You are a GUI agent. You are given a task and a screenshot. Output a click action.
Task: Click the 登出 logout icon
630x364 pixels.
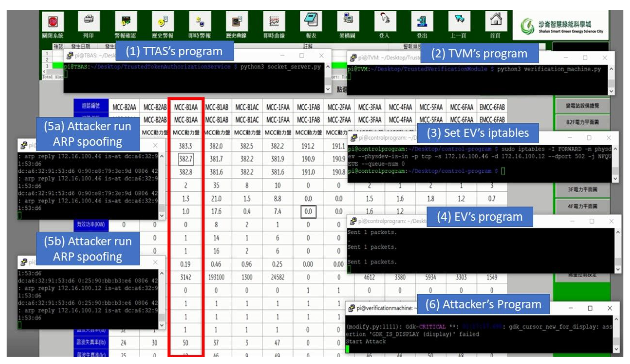click(422, 21)
